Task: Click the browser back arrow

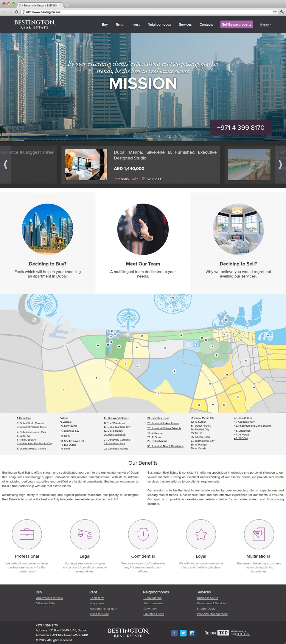Action: (x=4, y=12)
